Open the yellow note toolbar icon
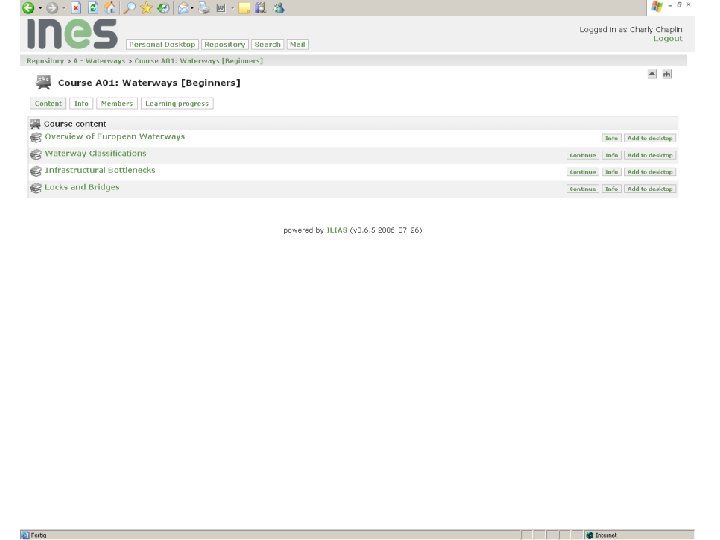The width and height of the screenshot is (720, 540). (244, 8)
